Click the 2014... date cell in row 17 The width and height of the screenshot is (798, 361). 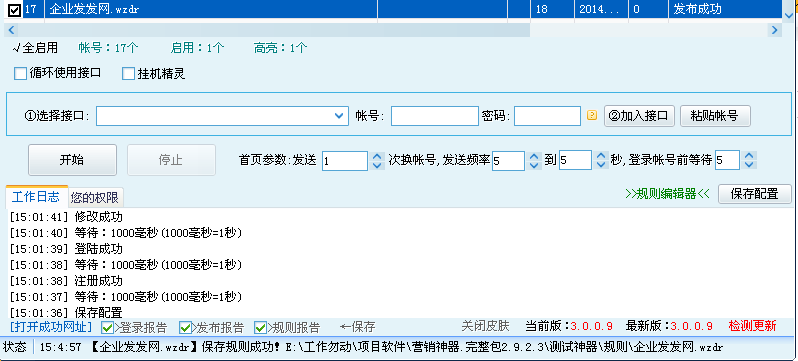coord(601,9)
